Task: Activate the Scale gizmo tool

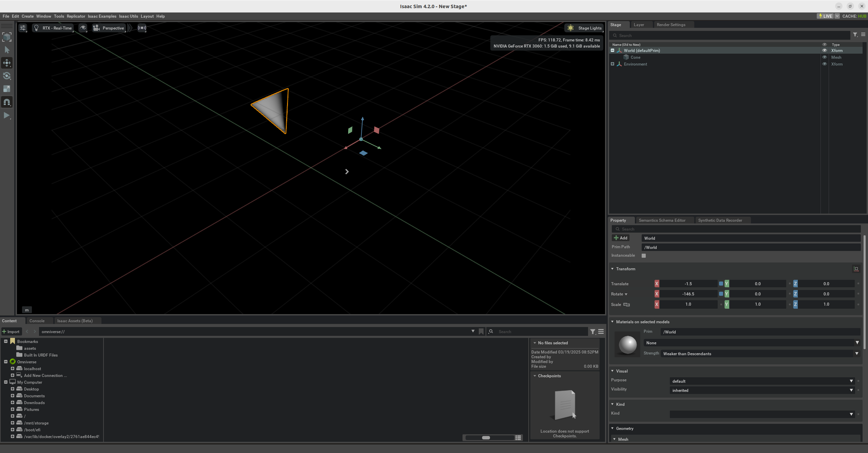Action: pos(7,89)
